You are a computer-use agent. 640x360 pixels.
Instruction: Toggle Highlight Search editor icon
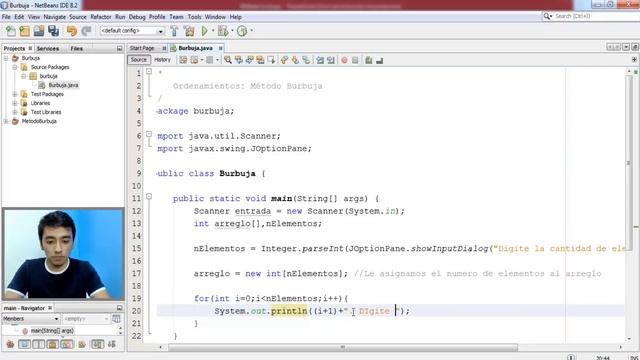click(260, 60)
